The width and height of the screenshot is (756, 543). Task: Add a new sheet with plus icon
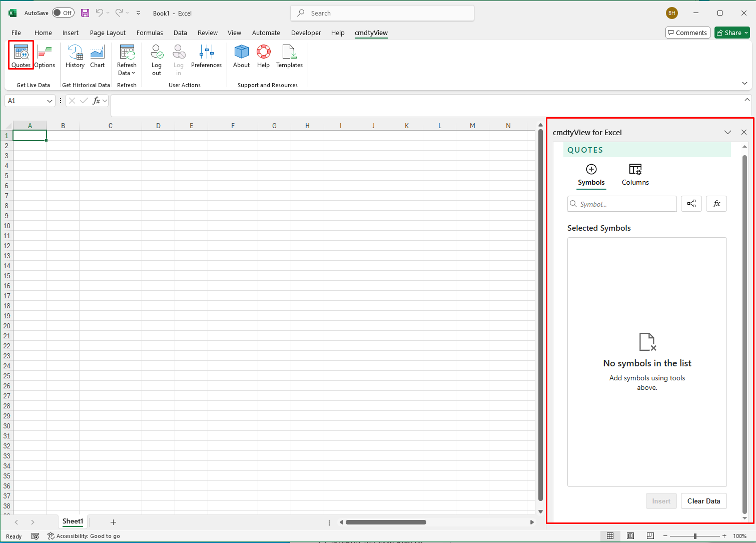click(x=113, y=522)
